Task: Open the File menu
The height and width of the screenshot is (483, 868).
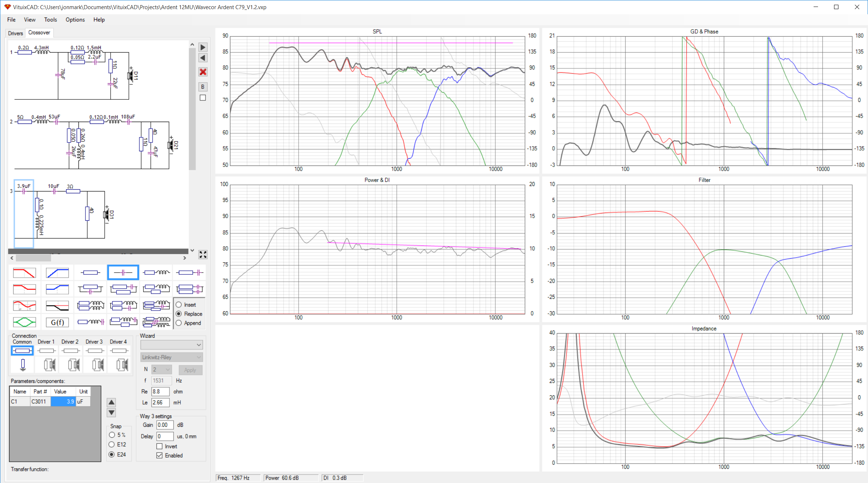Action: click(x=11, y=20)
